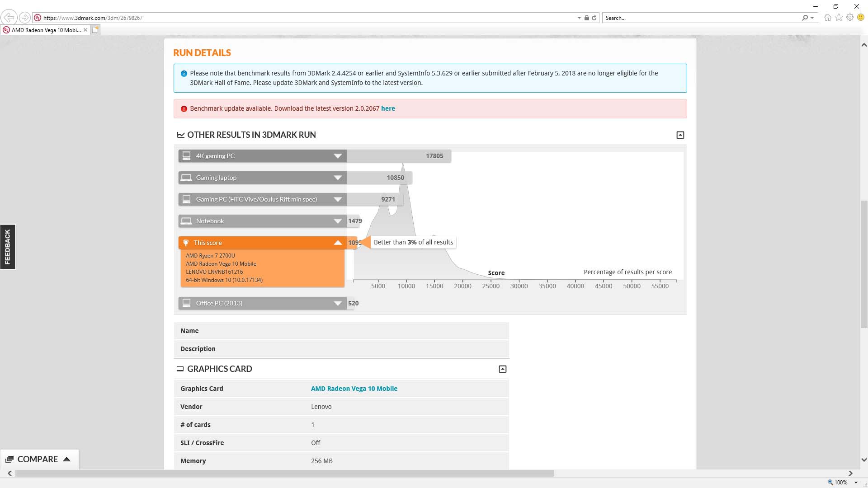This screenshot has height=488, width=868.
Task: Click the browser Forward arrow button
Action: click(x=25, y=18)
